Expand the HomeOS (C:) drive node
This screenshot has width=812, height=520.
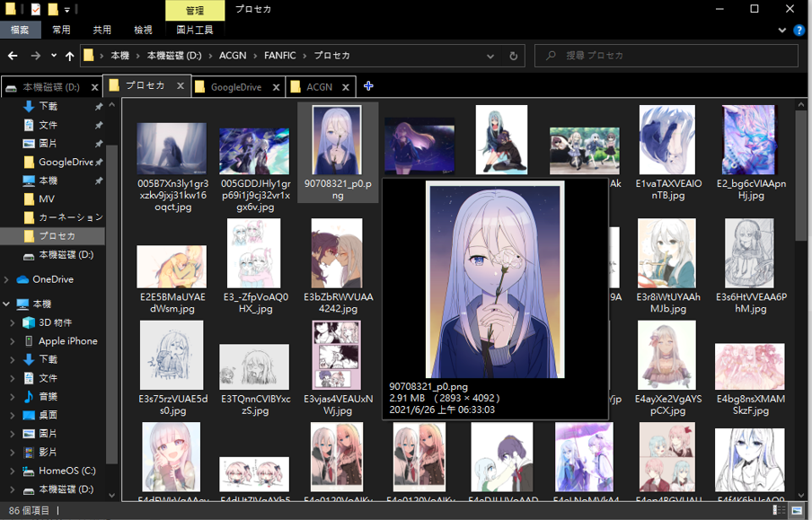(x=13, y=471)
